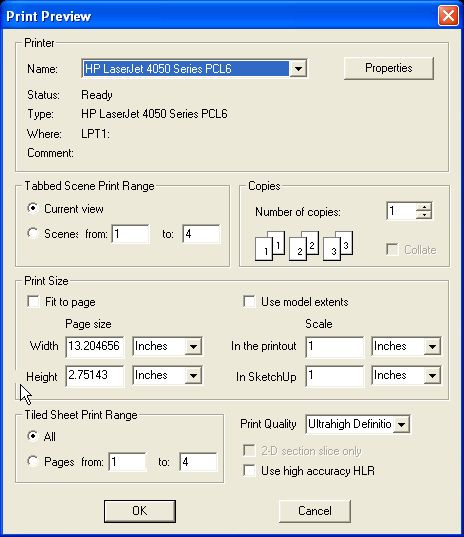Open the printer Name dropdown

pyautogui.click(x=298, y=69)
